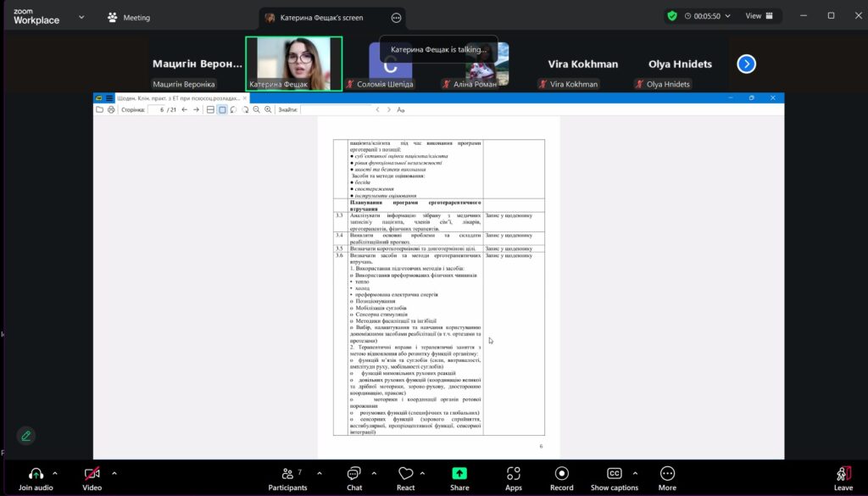This screenshot has width=868, height=496.
Task: Open the View dropdown
Action: [x=759, y=16]
